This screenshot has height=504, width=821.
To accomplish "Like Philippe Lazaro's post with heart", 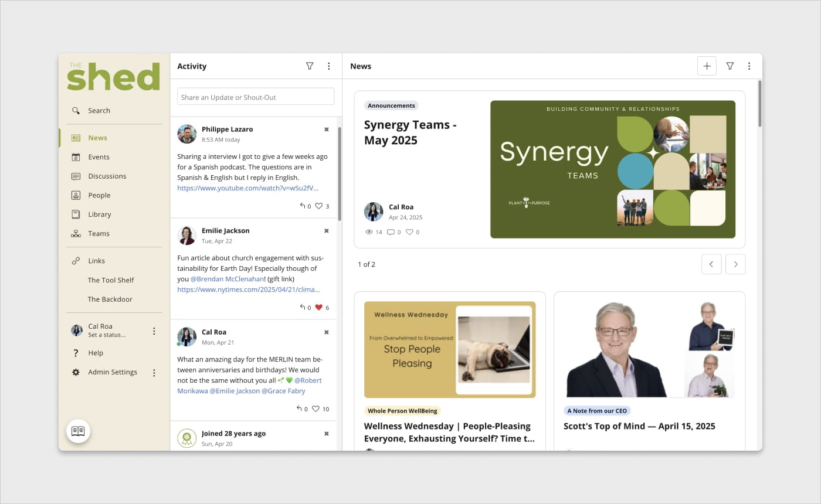I will 319,206.
